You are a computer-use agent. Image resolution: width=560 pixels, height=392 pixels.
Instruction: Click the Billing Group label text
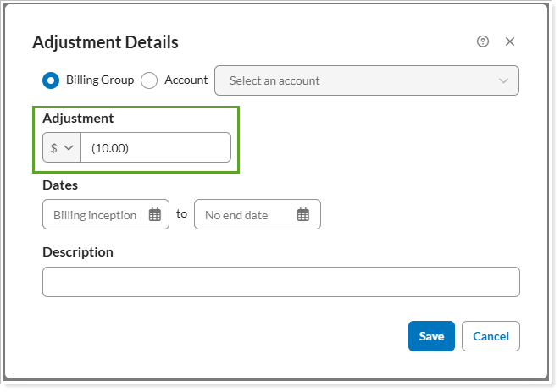99,80
